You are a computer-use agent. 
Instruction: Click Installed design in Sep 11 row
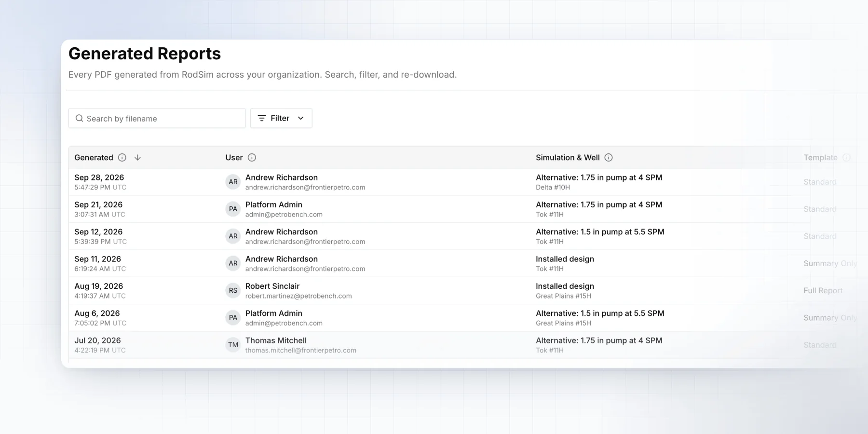[565, 259]
